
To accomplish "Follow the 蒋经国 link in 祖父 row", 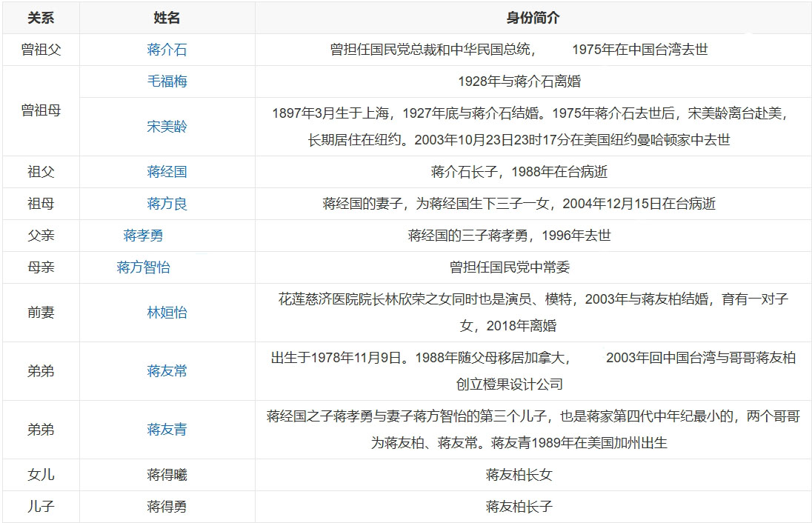I will point(167,172).
